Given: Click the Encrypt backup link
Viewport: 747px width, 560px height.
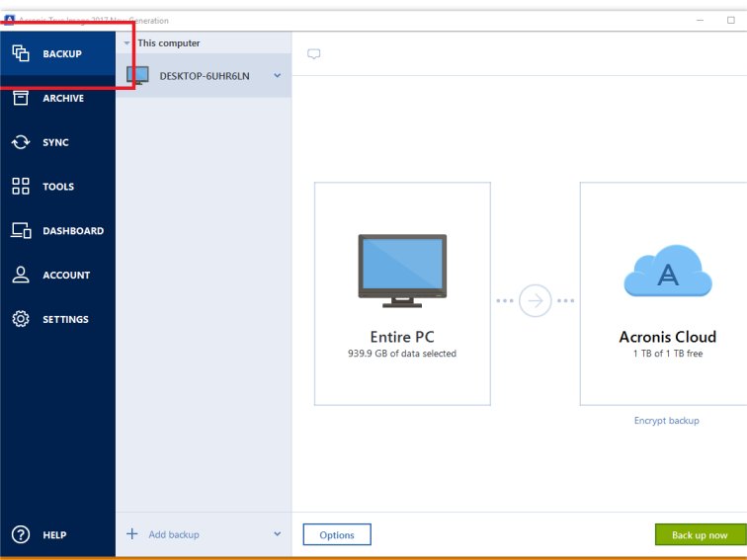Looking at the screenshot, I should pyautogui.click(x=666, y=421).
